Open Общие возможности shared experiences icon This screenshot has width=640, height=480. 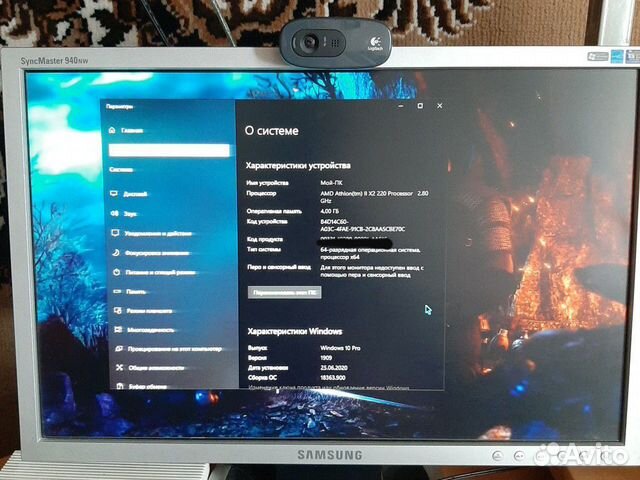point(119,367)
